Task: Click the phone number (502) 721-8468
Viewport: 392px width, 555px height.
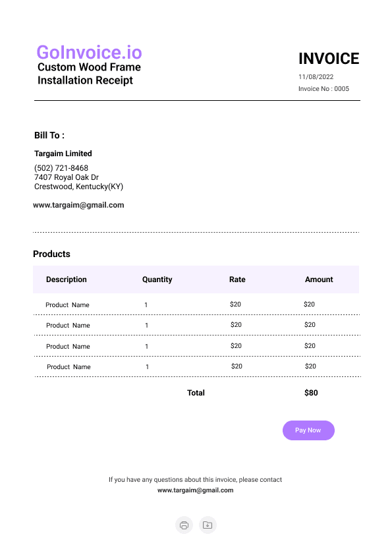Action: 61,168
